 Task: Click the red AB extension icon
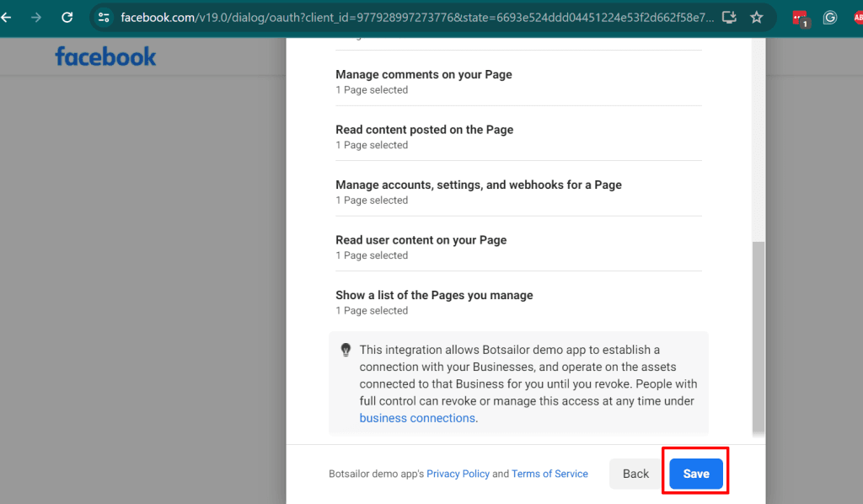pyautogui.click(x=857, y=17)
